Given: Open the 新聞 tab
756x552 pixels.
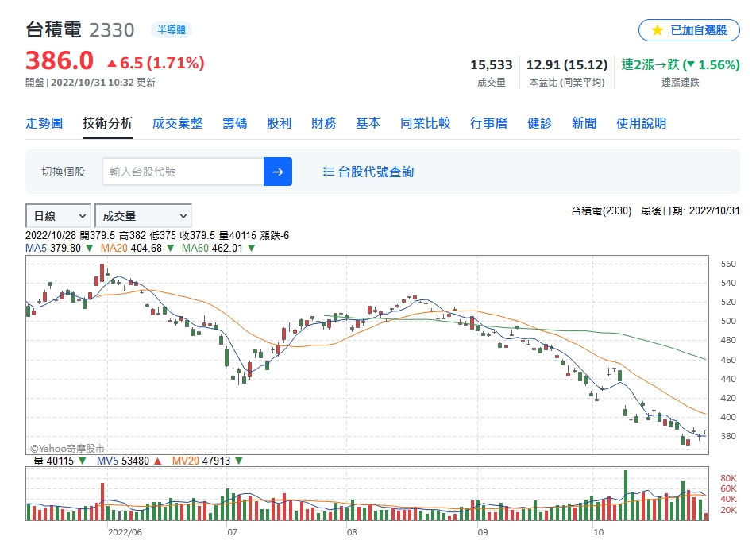Looking at the screenshot, I should coord(584,123).
